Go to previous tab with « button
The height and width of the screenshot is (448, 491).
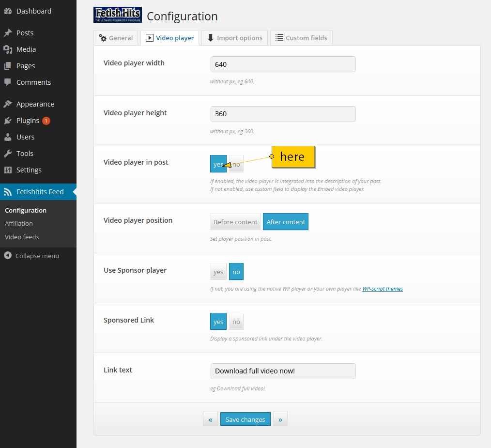tap(211, 419)
